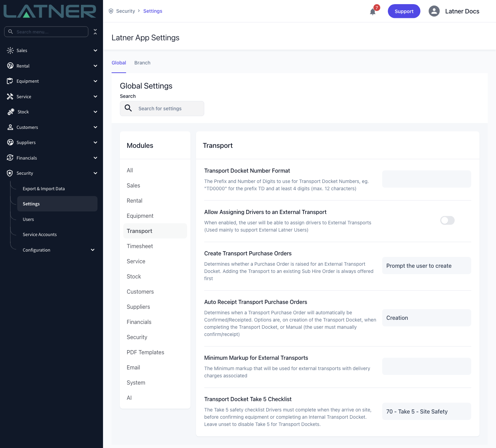Select the Suppliers module in Modules list
Viewport: 496px width, 448px height.
[155, 307]
